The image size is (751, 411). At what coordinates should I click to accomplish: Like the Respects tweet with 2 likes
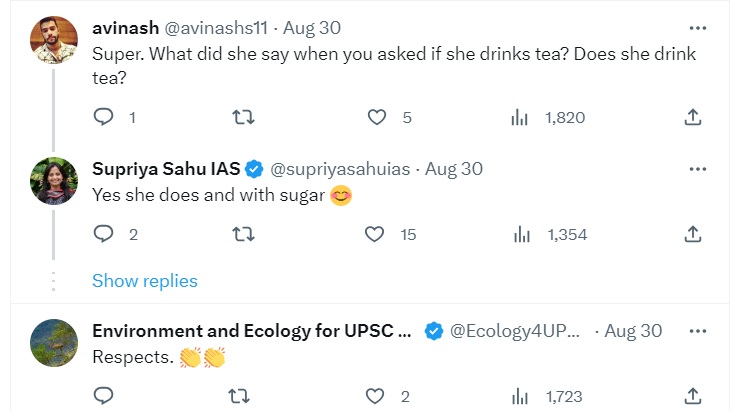pos(377,397)
